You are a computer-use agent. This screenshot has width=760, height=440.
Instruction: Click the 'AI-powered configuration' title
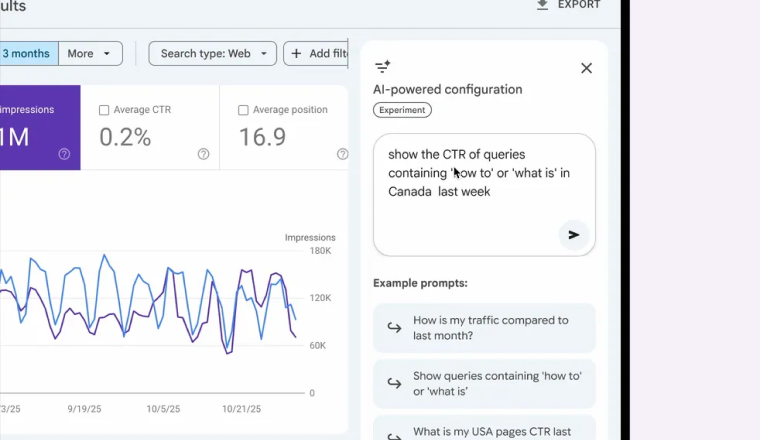[447, 90]
